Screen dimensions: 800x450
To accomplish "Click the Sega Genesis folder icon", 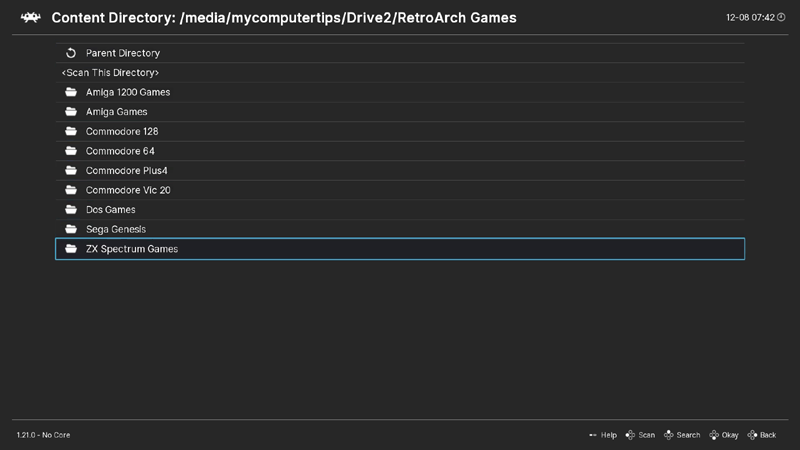I will [71, 229].
